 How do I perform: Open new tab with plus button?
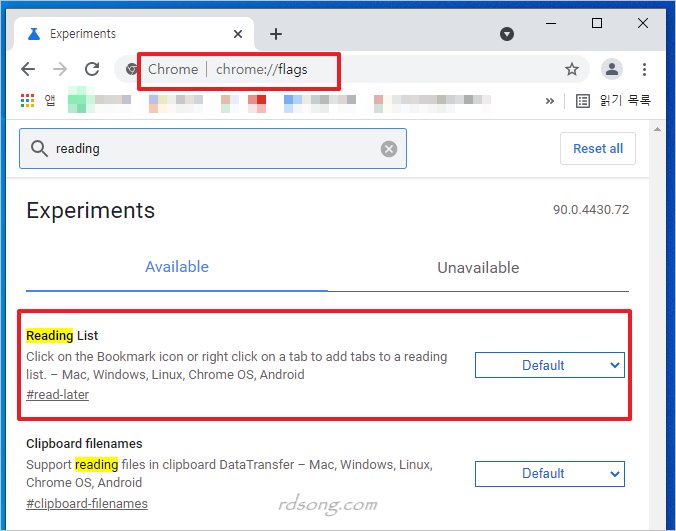click(276, 34)
